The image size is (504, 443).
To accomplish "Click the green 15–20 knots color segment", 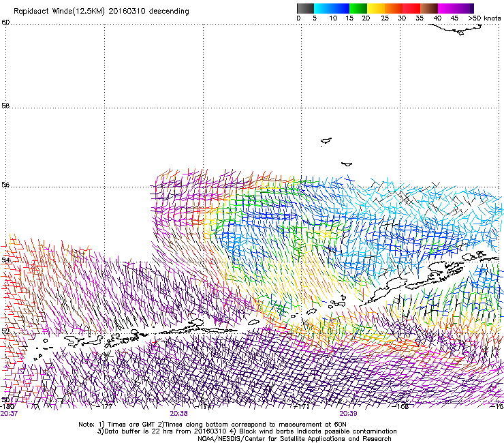I will [358, 8].
